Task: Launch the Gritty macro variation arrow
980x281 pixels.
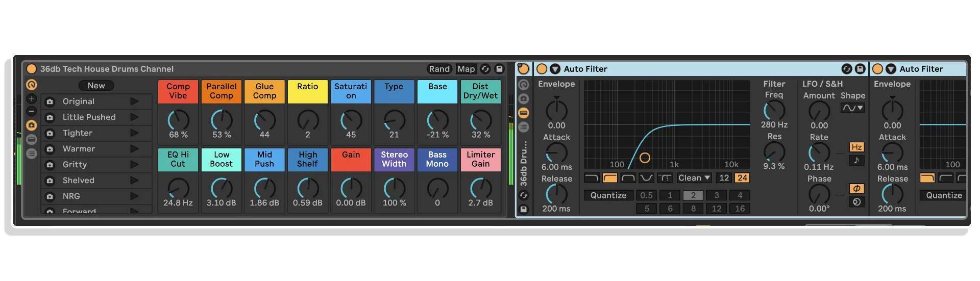Action: point(134,165)
